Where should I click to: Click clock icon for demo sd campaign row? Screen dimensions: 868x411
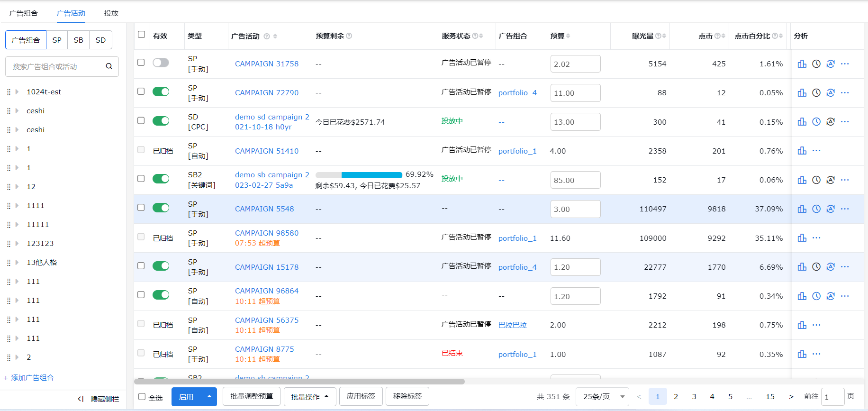pyautogui.click(x=816, y=122)
